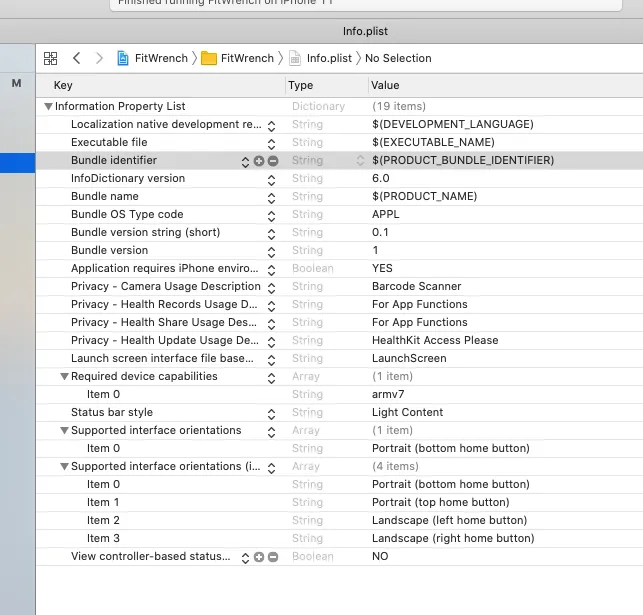Collapse Supported interface orientations (4 items) array
Viewport: 643px width, 615px height.
[x=64, y=467]
